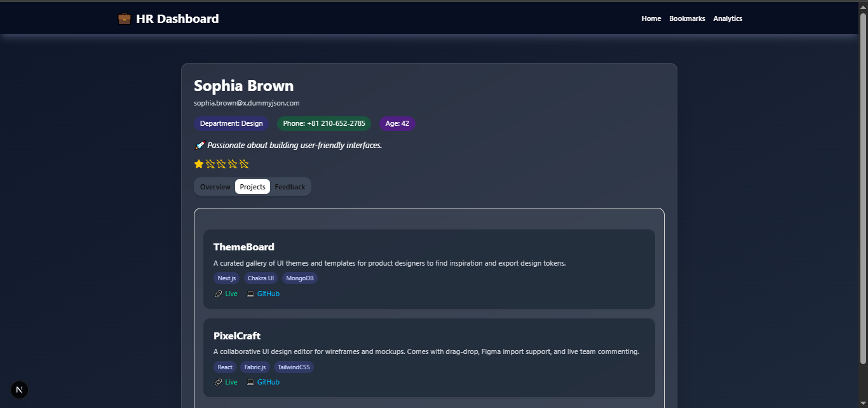Click the Sophia Brown name heading
Image resolution: width=868 pixels, height=408 pixels.
click(244, 86)
